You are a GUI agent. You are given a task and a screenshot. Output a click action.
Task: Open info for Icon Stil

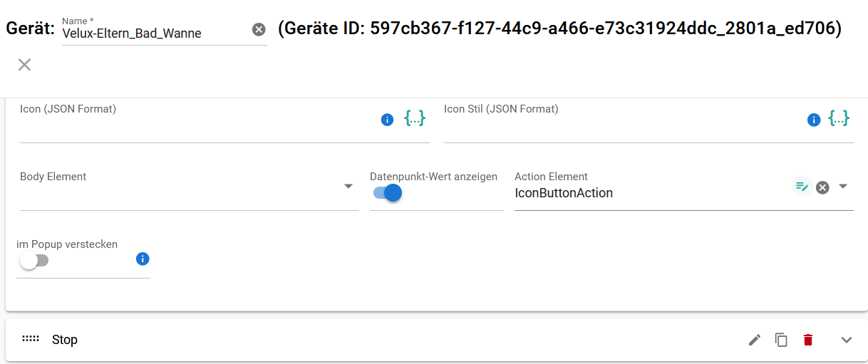click(x=814, y=120)
